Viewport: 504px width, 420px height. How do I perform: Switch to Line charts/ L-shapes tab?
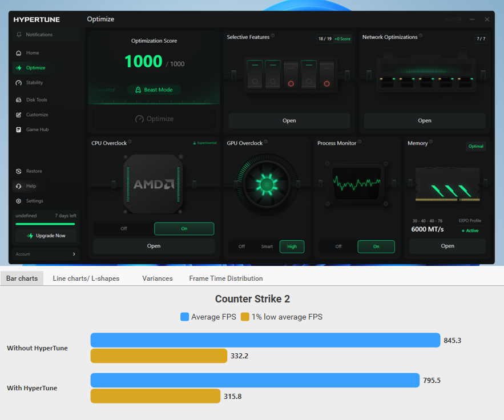86,278
